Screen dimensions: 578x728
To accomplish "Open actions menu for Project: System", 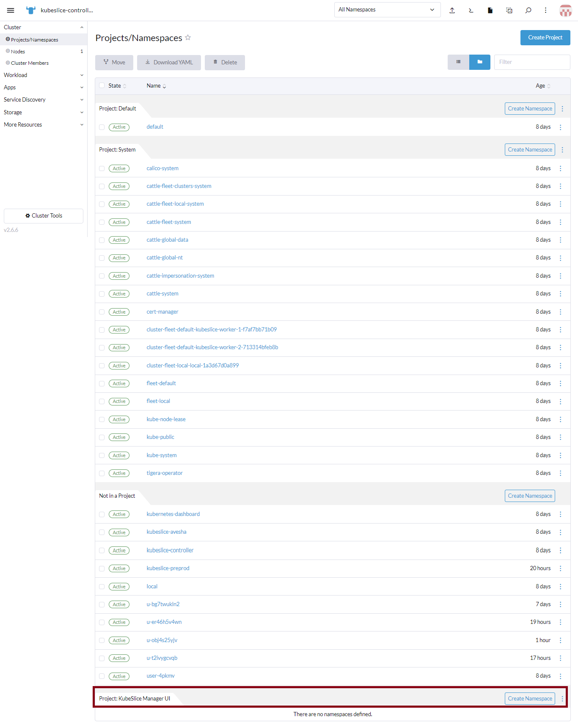I will pos(562,150).
